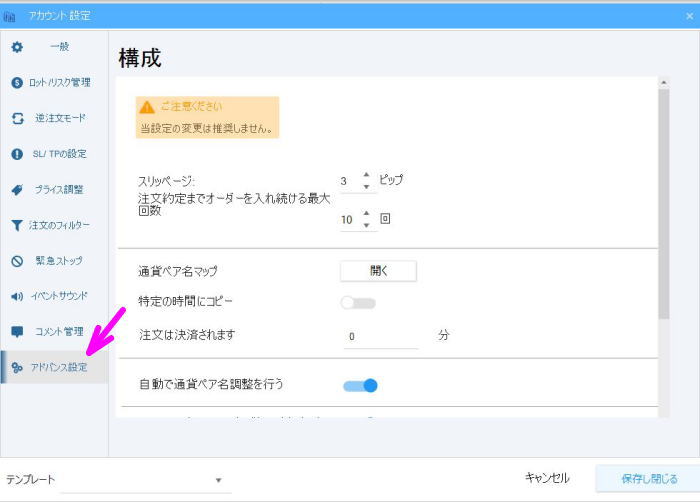Image resolution: width=700 pixels, height=502 pixels.
Task: Increase the スリッページ pip value
Action: [x=366, y=175]
